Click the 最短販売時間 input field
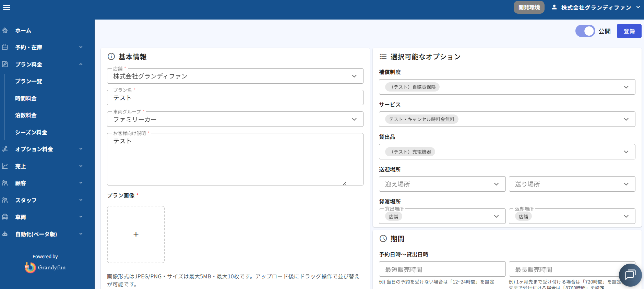The width and height of the screenshot is (644, 289). click(x=442, y=269)
